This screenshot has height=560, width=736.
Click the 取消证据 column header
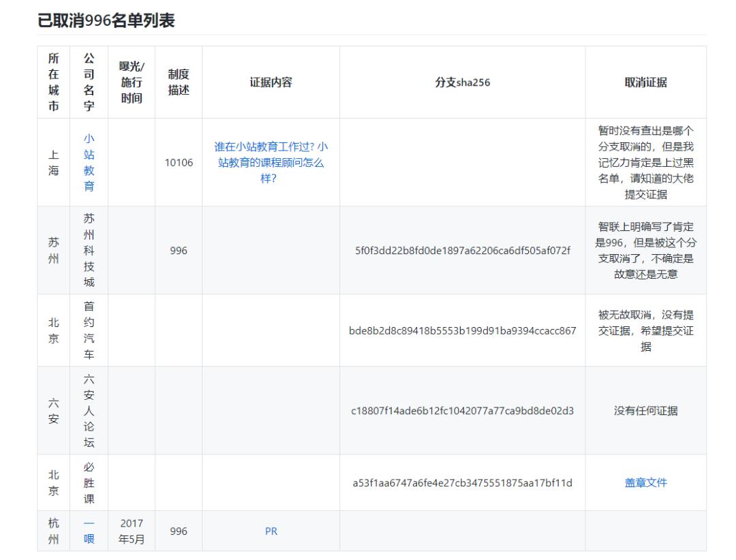tap(645, 82)
